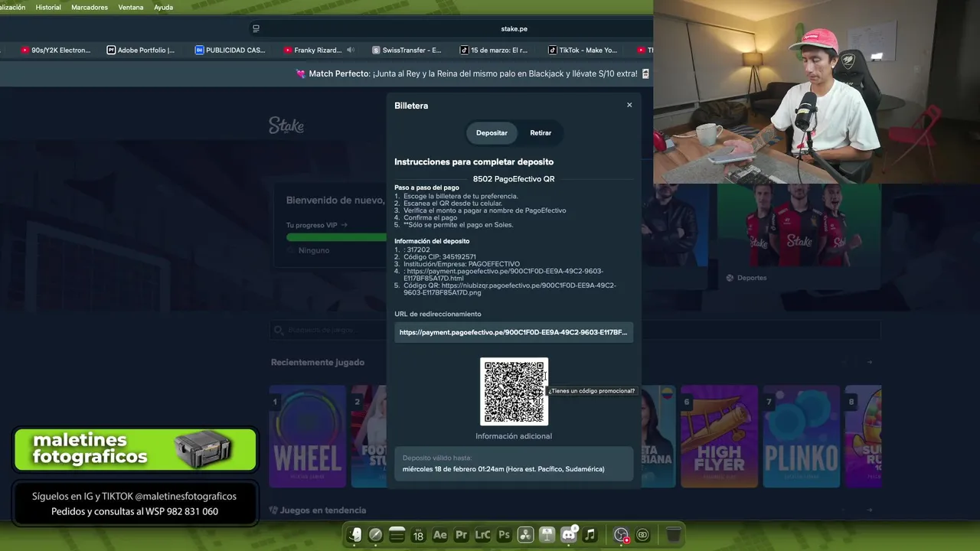Click the PagoEfectivo QR code image
The height and width of the screenshot is (551, 980).
pos(514,391)
